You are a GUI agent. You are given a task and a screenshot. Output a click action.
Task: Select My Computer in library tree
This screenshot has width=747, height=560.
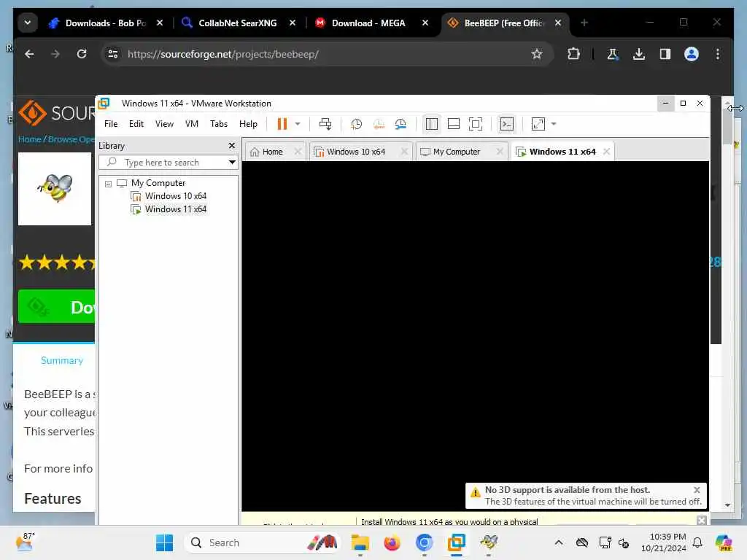click(158, 183)
